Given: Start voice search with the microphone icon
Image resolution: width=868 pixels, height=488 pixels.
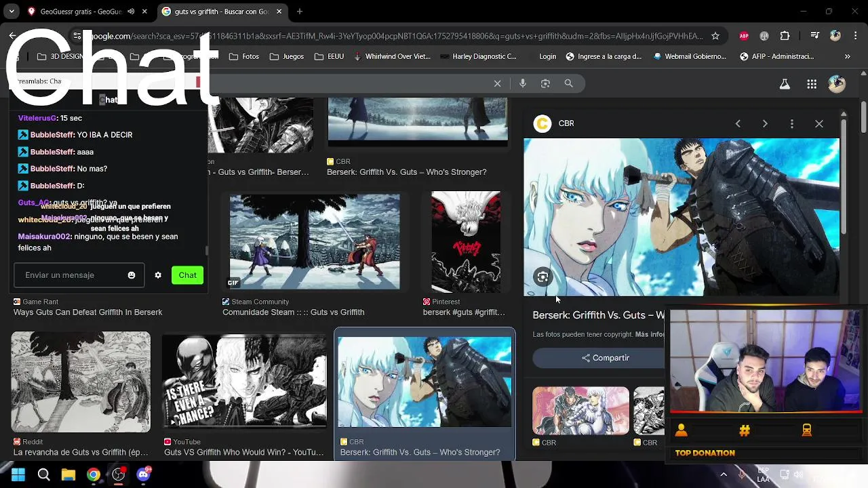Looking at the screenshot, I should pyautogui.click(x=522, y=83).
